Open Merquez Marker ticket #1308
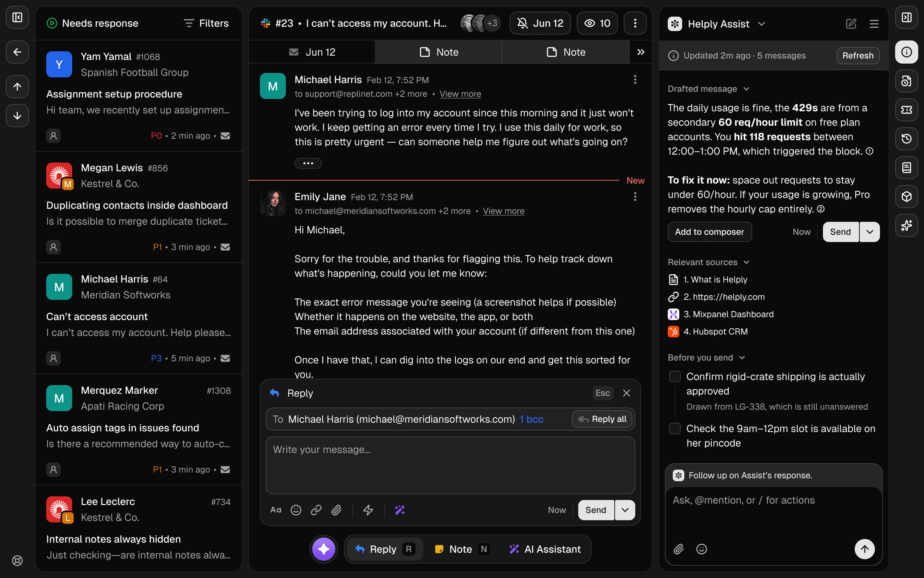The width and height of the screenshot is (924, 578). [138, 430]
